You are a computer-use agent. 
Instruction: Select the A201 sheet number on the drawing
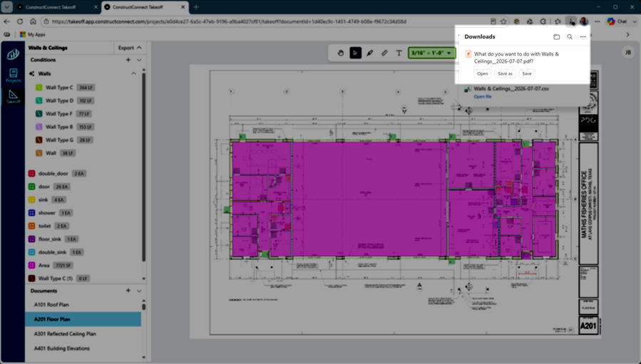[588, 326]
